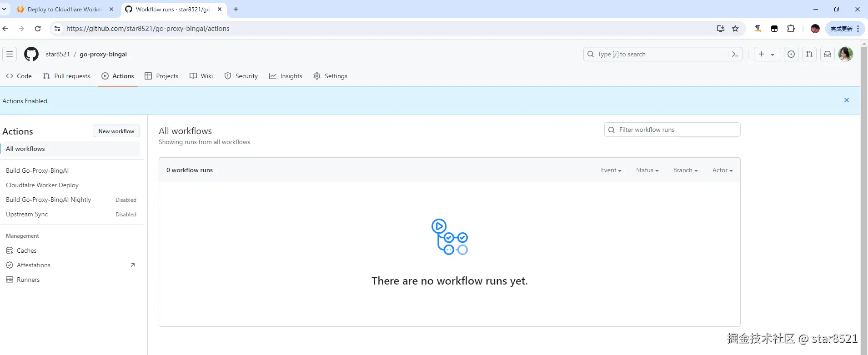The height and width of the screenshot is (355, 868).
Task: Click the New workflow button
Action: click(116, 131)
